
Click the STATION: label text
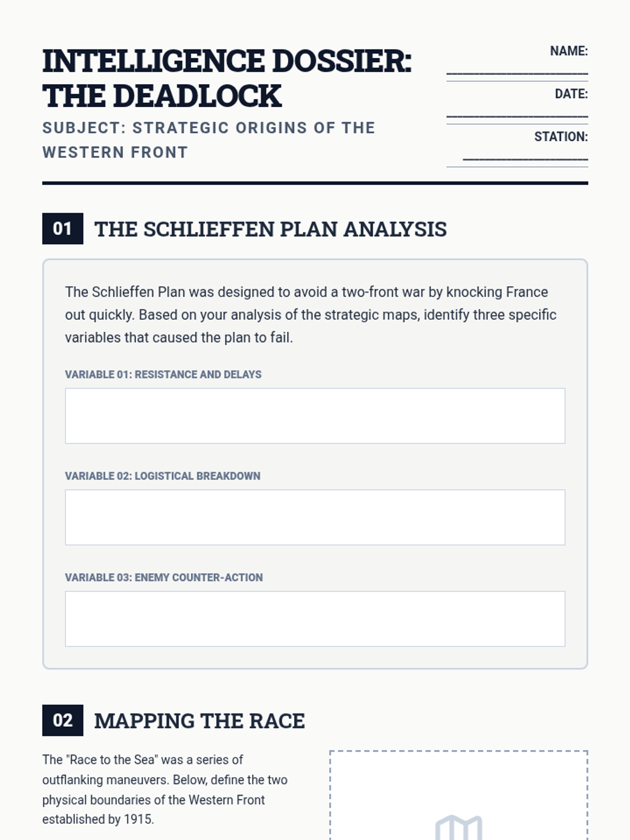pyautogui.click(x=561, y=136)
